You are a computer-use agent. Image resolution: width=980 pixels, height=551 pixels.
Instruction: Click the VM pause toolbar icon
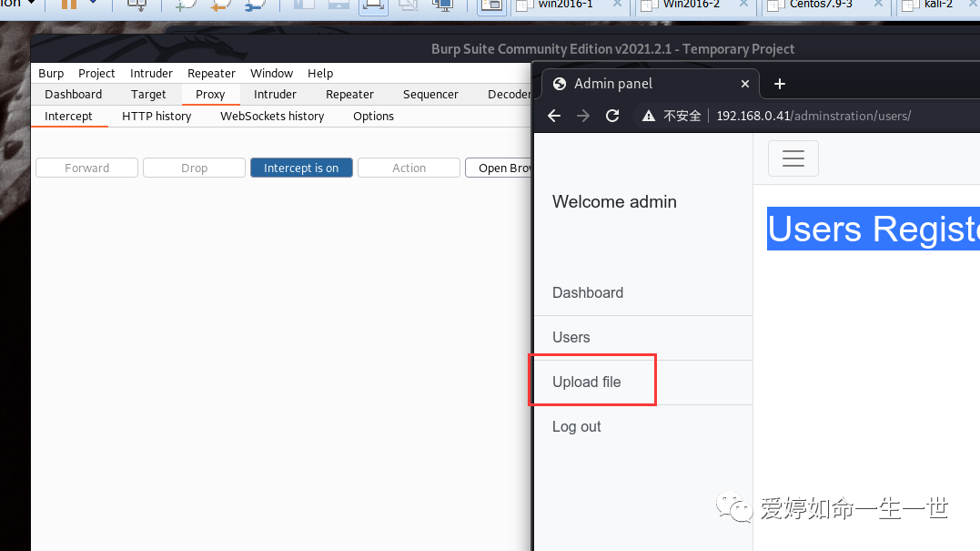pyautogui.click(x=69, y=5)
